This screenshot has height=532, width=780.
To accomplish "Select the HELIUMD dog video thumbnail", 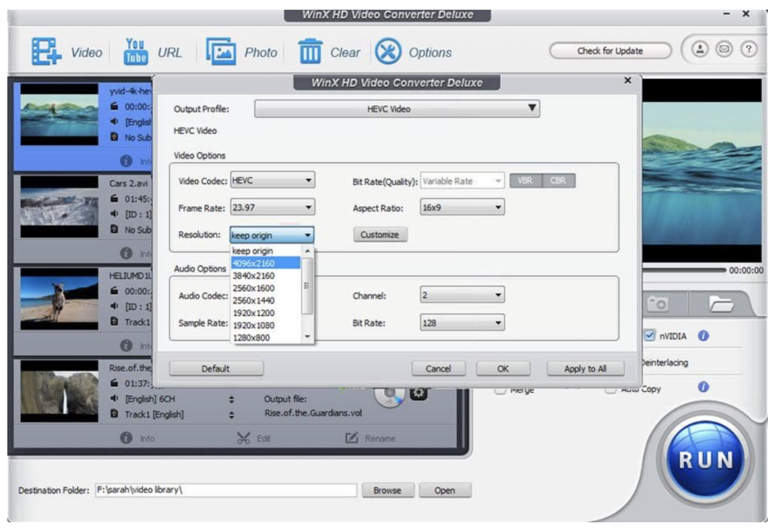I will pyautogui.click(x=59, y=299).
